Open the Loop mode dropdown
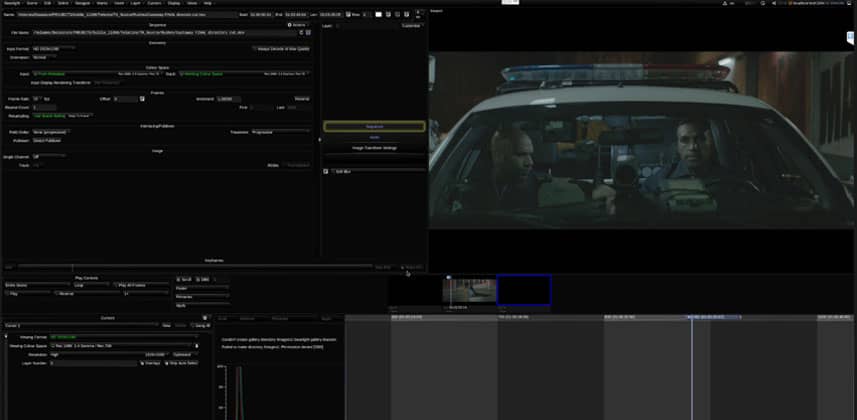Screen dimensions: 857x420 [92, 285]
